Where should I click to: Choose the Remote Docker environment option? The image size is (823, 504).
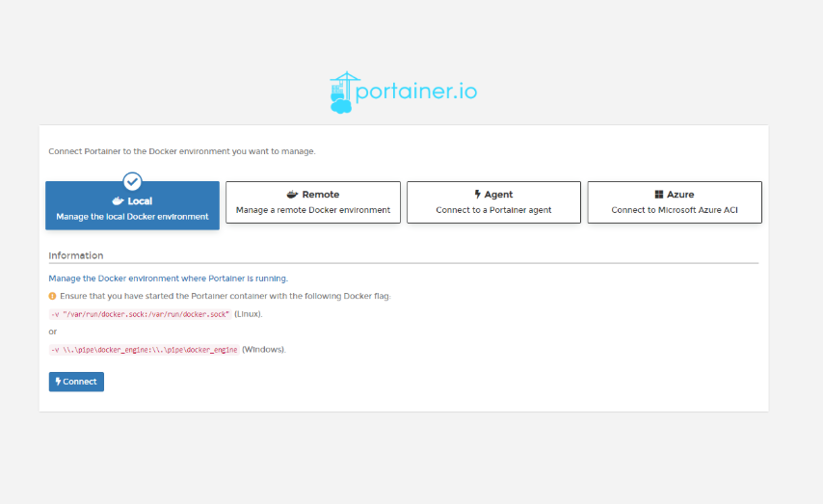(x=313, y=202)
